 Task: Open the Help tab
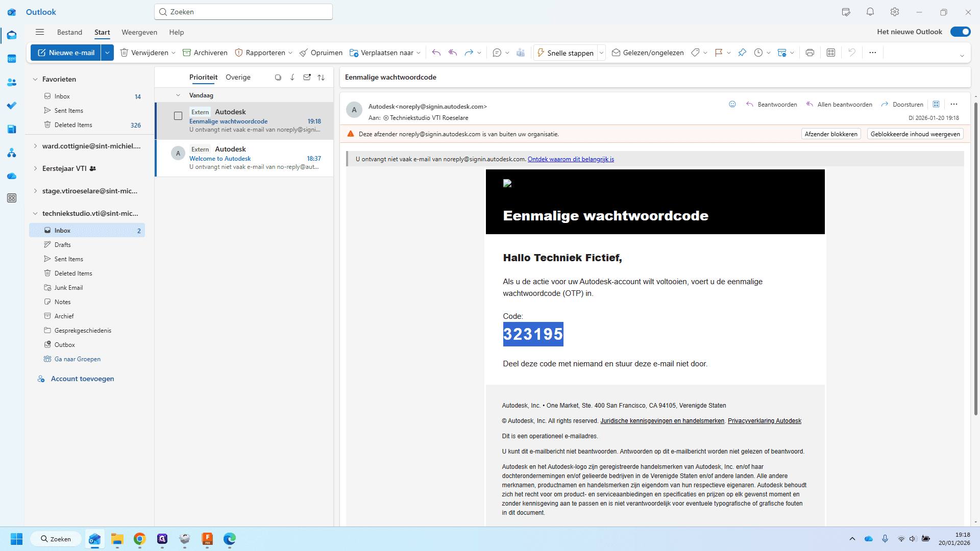tap(177, 32)
